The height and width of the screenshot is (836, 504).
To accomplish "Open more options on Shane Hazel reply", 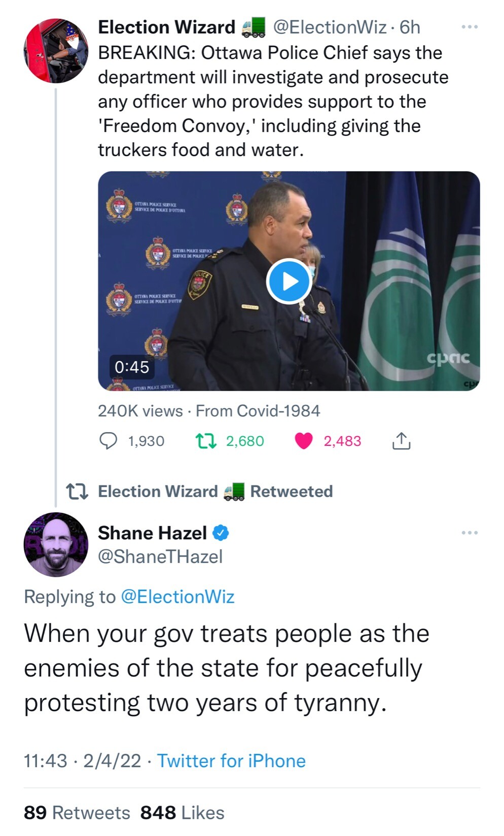I will [470, 533].
